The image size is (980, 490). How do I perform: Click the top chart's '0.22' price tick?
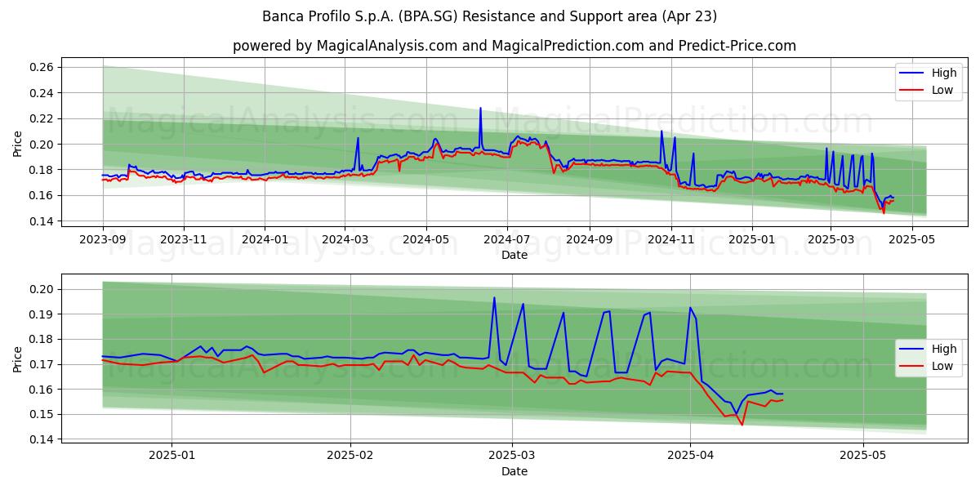point(42,118)
